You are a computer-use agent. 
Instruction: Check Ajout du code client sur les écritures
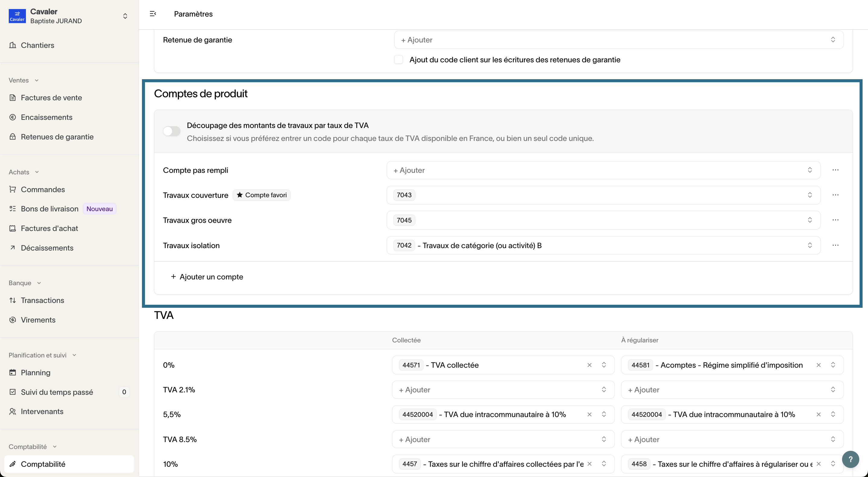click(x=399, y=60)
